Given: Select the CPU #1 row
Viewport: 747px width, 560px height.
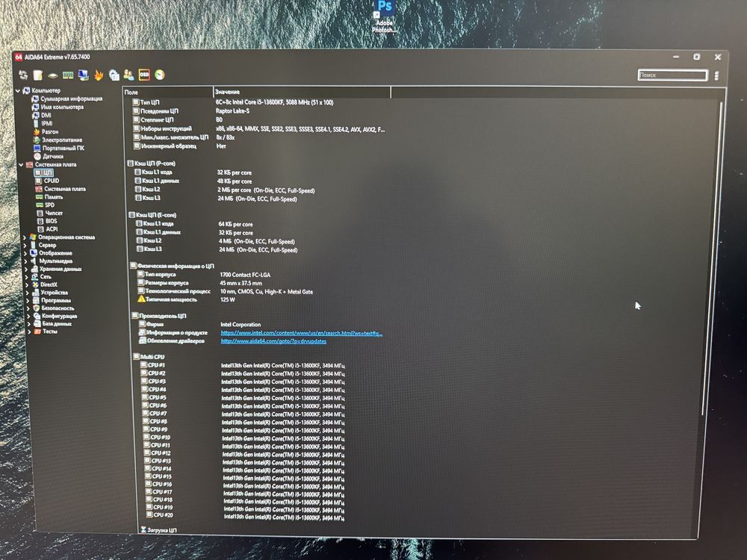Looking at the screenshot, I should tap(243, 365).
